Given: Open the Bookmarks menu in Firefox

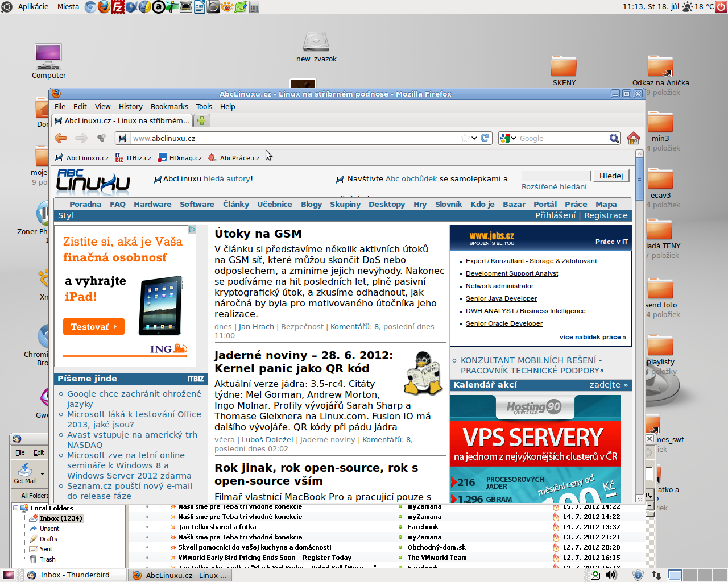Looking at the screenshot, I should (169, 106).
